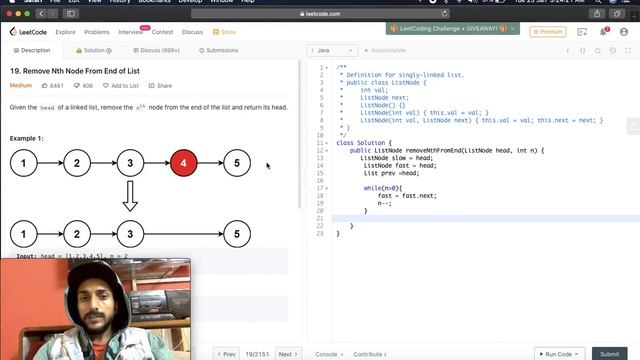The image size is (640, 360).
Task: Click the problem title text
Action: (75, 71)
